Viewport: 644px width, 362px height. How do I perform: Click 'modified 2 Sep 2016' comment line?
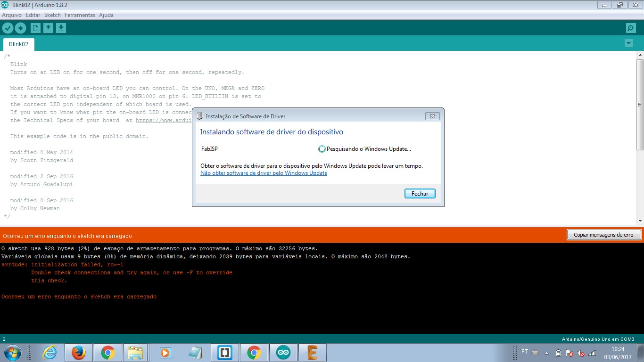pos(41,176)
